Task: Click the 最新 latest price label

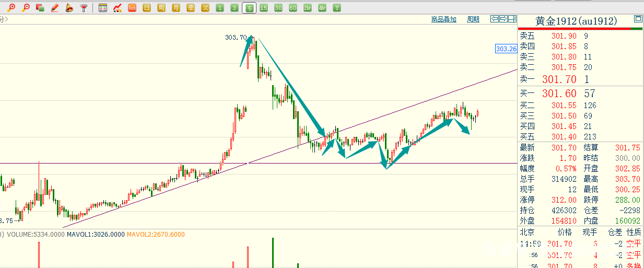Action: point(528,148)
